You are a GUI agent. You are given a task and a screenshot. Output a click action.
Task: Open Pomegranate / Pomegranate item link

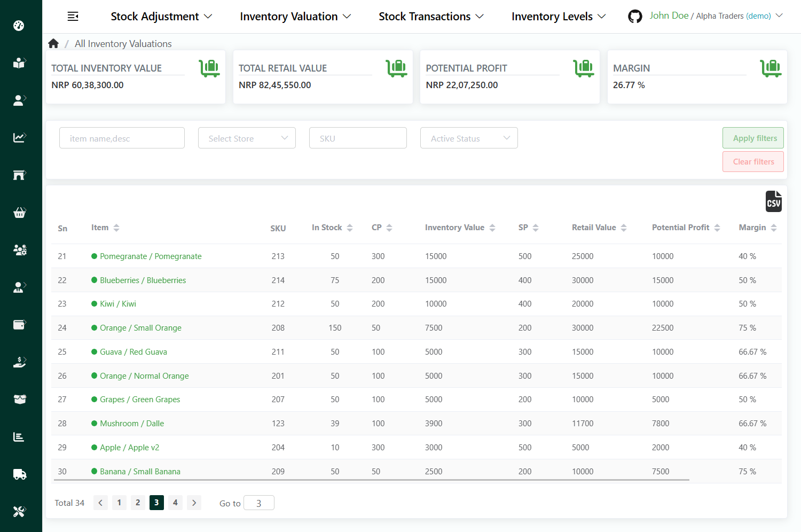tap(151, 256)
